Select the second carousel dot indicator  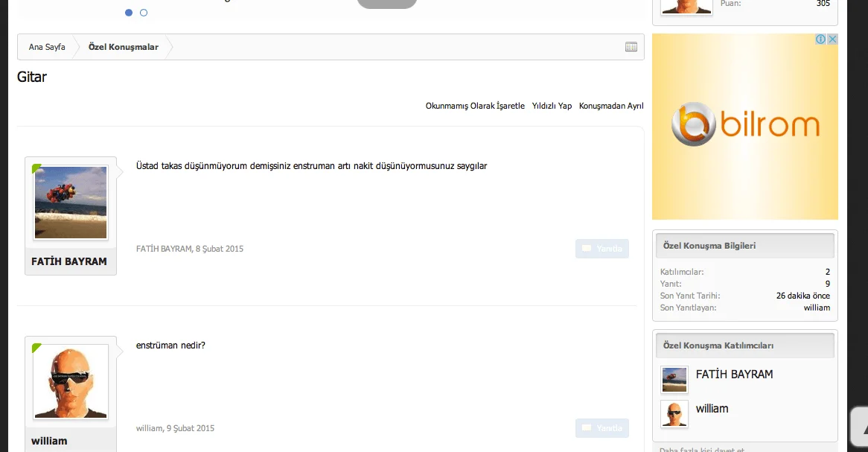tap(144, 13)
